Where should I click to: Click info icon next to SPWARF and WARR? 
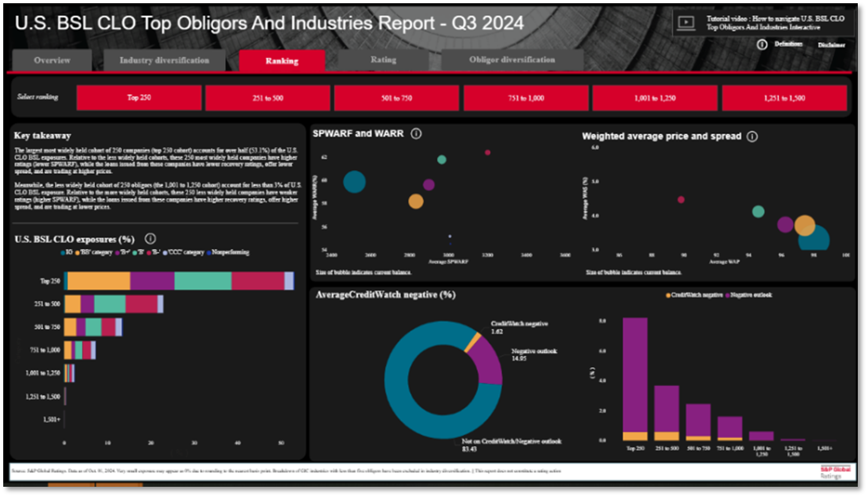pyautogui.click(x=416, y=134)
